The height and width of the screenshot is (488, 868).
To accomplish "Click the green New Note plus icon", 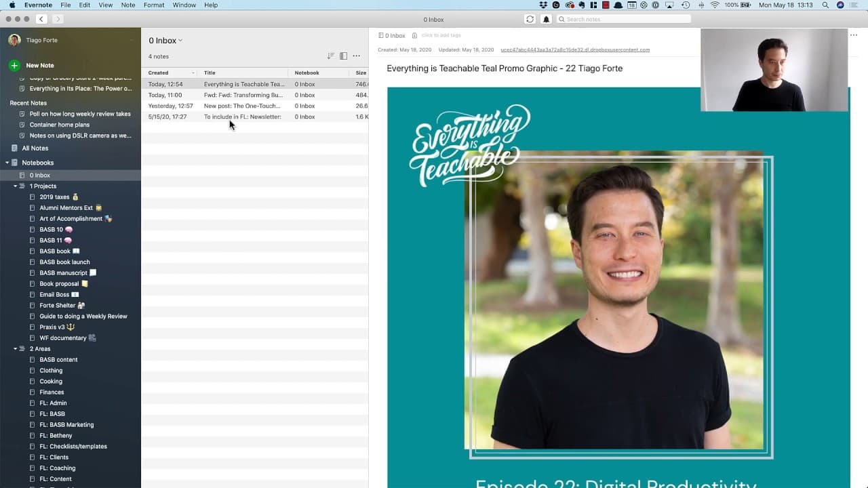I will click(14, 65).
